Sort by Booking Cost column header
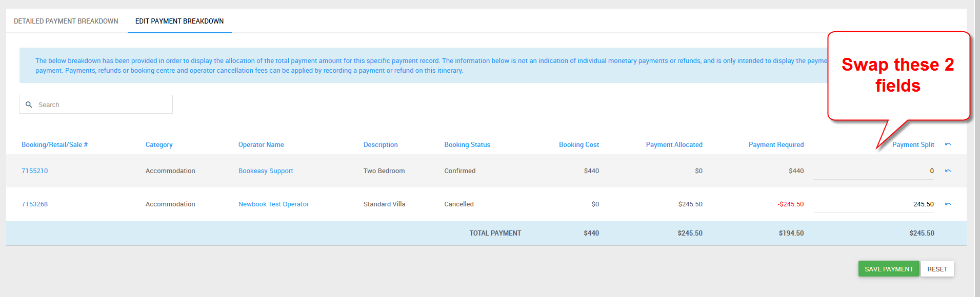 click(x=579, y=145)
